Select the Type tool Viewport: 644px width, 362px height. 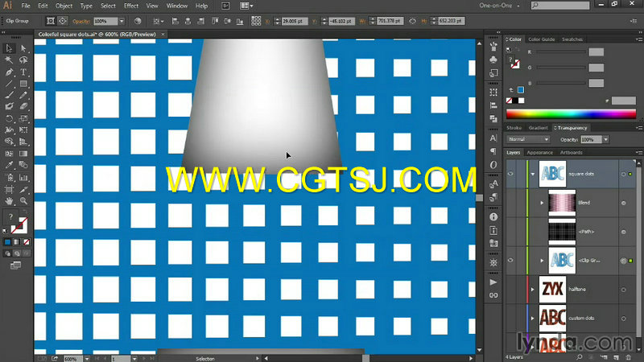pos(23,72)
